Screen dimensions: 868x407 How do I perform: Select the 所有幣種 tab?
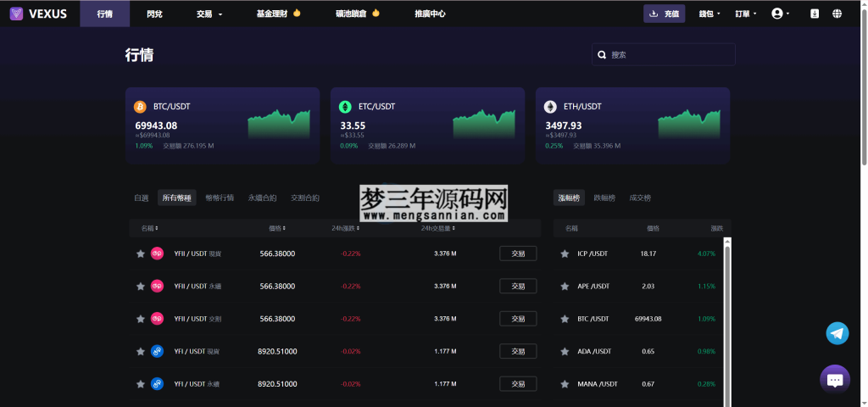coord(177,198)
